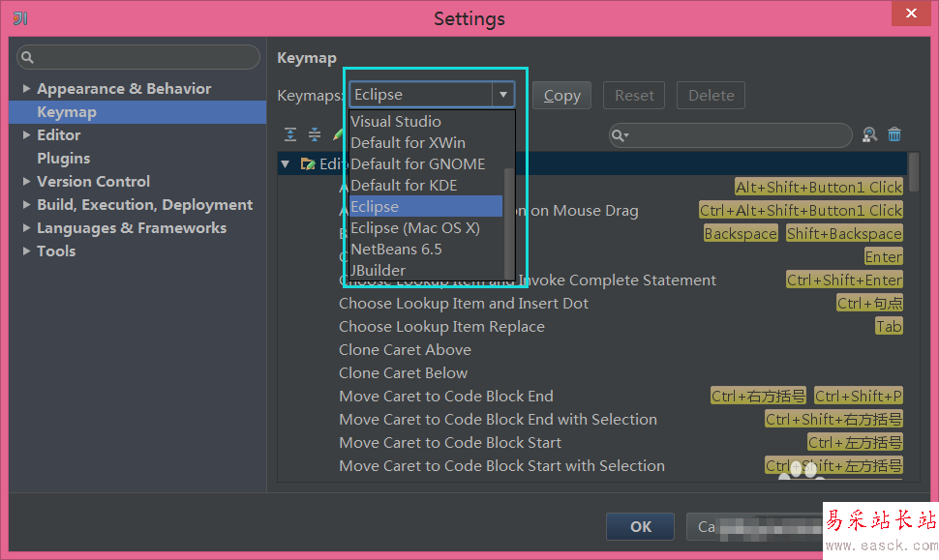This screenshot has width=939, height=560.
Task: Click the Find Actions by Shortcut icon
Action: (x=869, y=134)
